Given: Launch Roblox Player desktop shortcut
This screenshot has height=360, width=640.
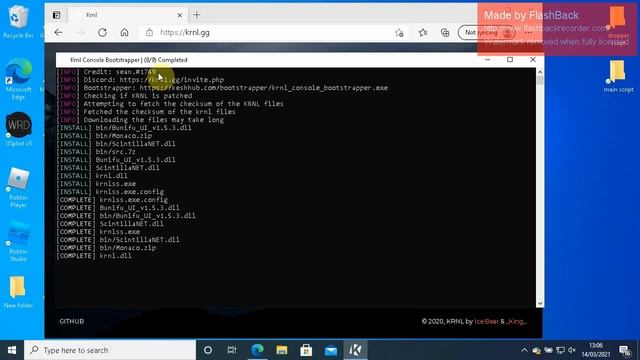Looking at the screenshot, I should point(18,188).
